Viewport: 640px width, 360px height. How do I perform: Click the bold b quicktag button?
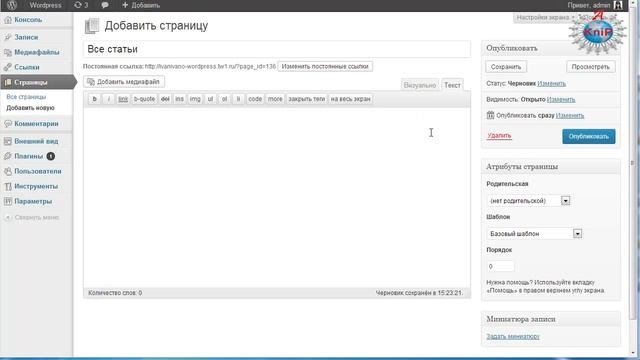coord(94,99)
